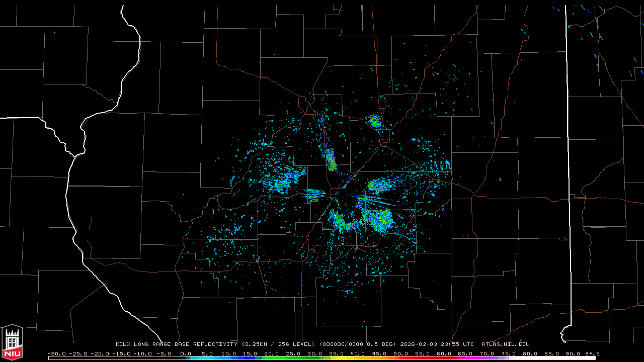Click the 20.0 value on the scale
This screenshot has height=362, width=644.
272,353
